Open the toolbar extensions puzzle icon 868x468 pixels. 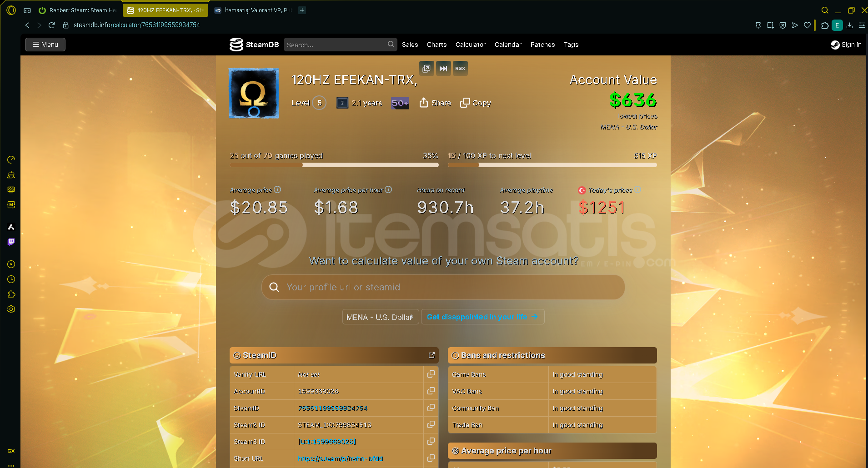825,25
